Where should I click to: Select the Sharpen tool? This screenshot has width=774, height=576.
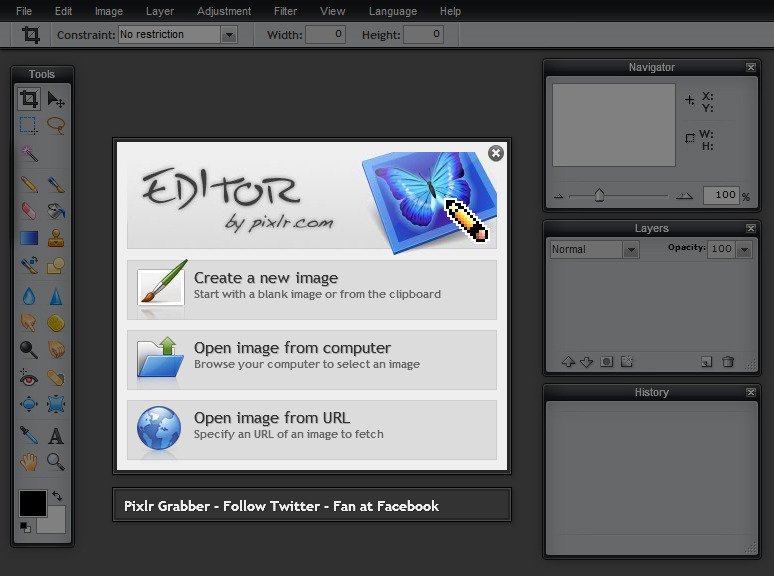click(x=56, y=296)
